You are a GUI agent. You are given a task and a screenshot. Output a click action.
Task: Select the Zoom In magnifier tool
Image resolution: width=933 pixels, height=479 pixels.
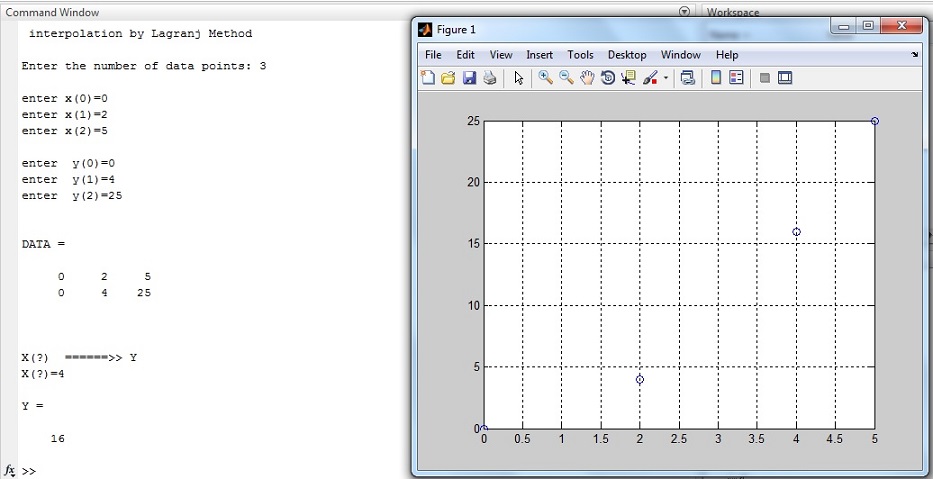[545, 78]
